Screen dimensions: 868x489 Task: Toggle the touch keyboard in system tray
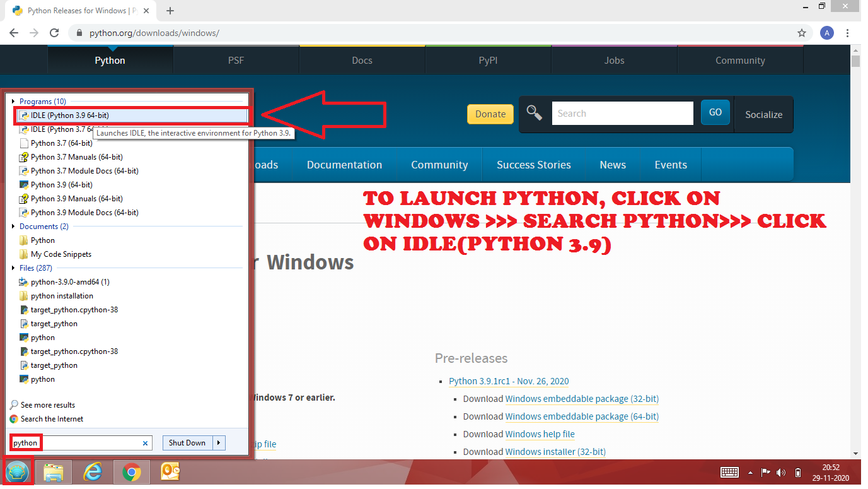pyautogui.click(x=729, y=472)
